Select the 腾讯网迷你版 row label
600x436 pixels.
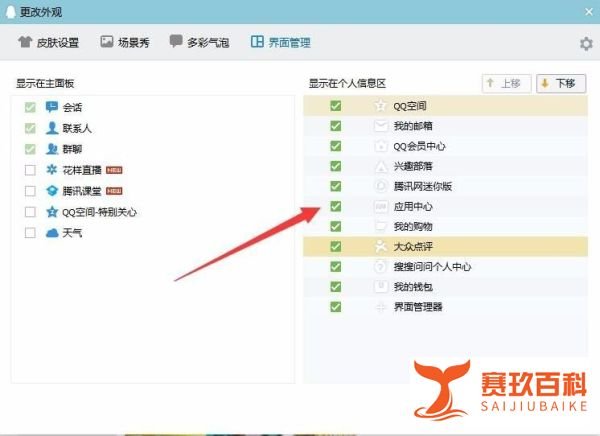point(423,186)
